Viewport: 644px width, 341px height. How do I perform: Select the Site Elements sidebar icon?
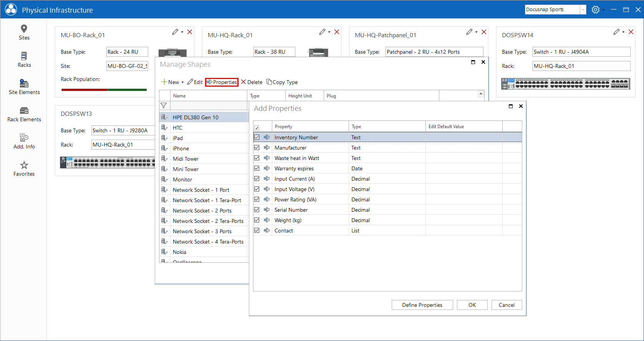(24, 83)
